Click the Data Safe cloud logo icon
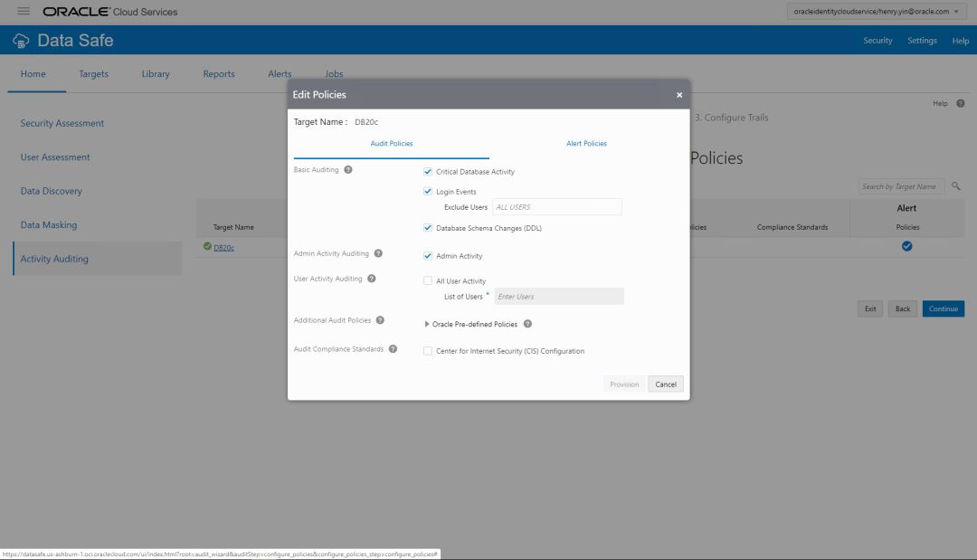Screen dimensions: 977x560 tap(21, 42)
